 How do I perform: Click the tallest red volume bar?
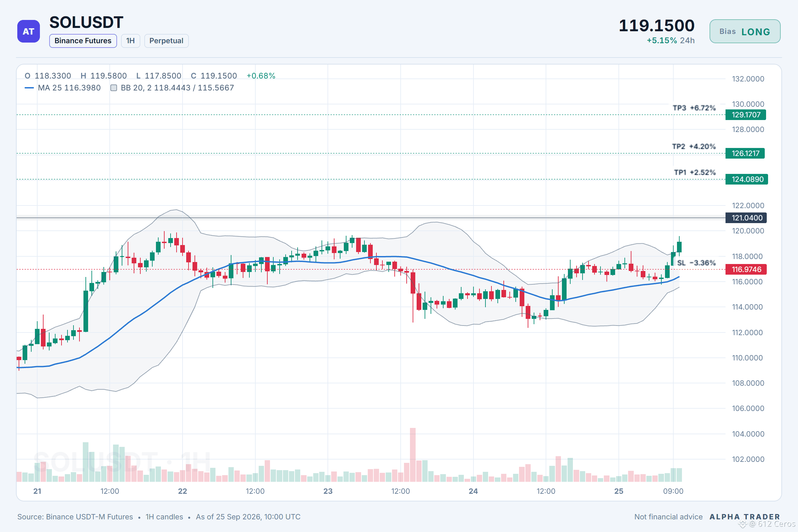click(413, 455)
